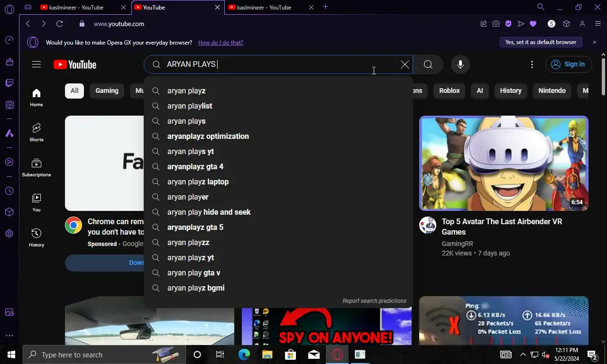Select the active YouTube tab

pyautogui.click(x=177, y=7)
